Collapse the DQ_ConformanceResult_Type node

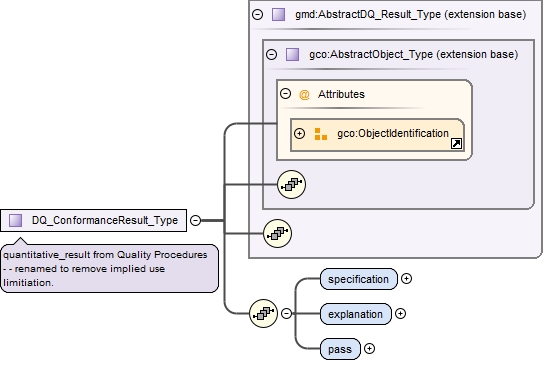coord(196,220)
